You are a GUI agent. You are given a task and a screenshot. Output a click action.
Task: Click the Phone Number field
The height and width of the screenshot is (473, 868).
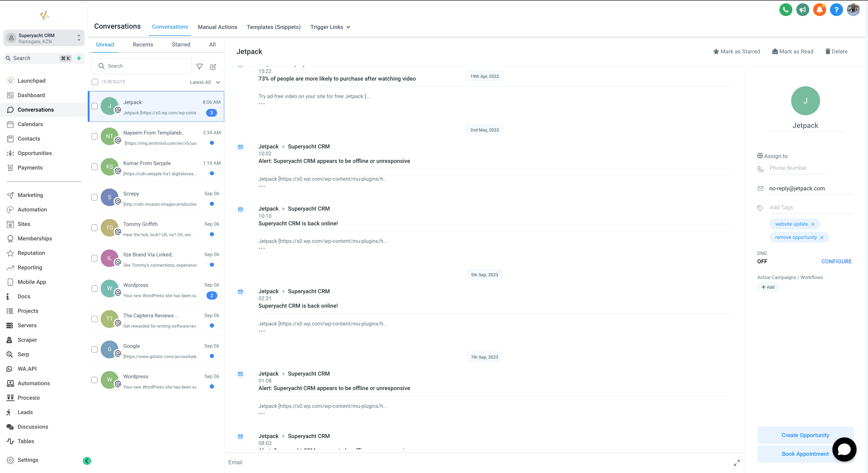(x=798, y=168)
